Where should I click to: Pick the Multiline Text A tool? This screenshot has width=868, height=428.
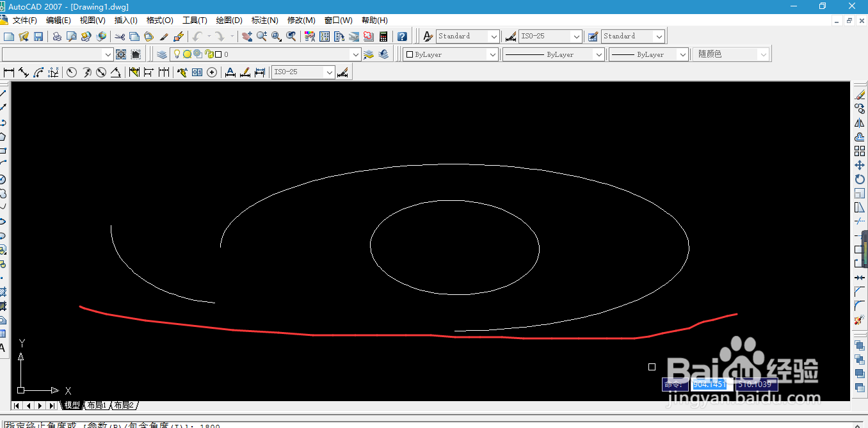(3, 348)
